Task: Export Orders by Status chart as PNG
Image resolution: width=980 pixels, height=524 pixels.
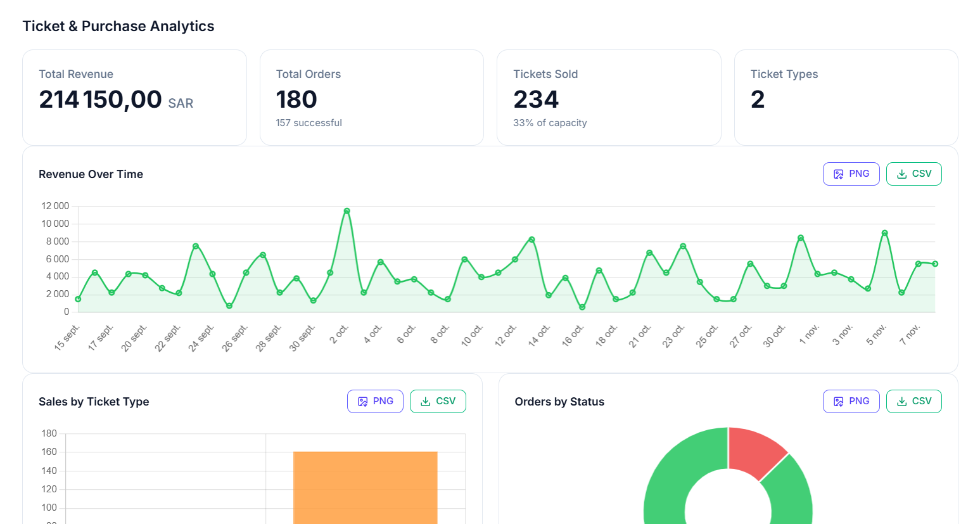Action: (x=851, y=401)
